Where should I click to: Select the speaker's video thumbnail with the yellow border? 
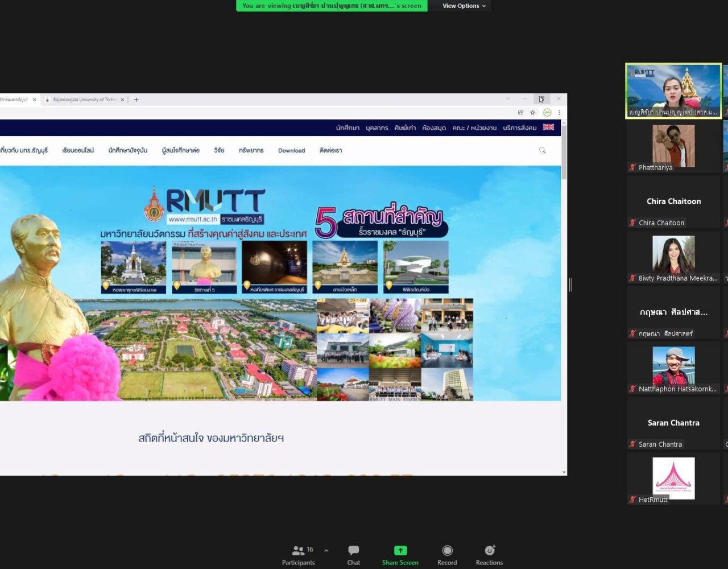coord(673,91)
